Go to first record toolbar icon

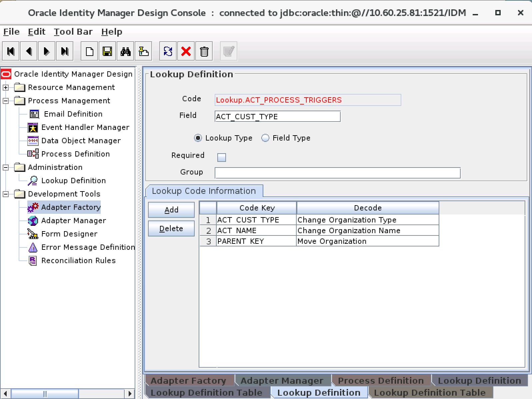[x=11, y=51]
